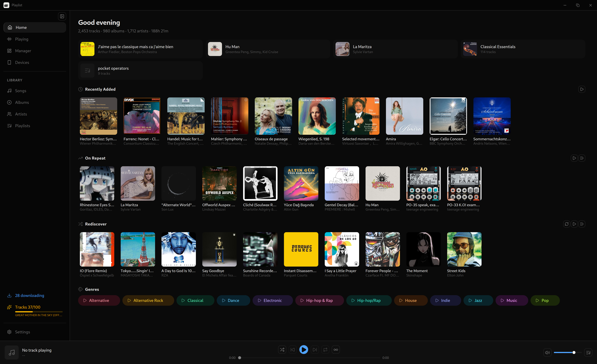This screenshot has width=597, height=364.
Task: Select Albums in the library sidebar
Action: tap(22, 102)
